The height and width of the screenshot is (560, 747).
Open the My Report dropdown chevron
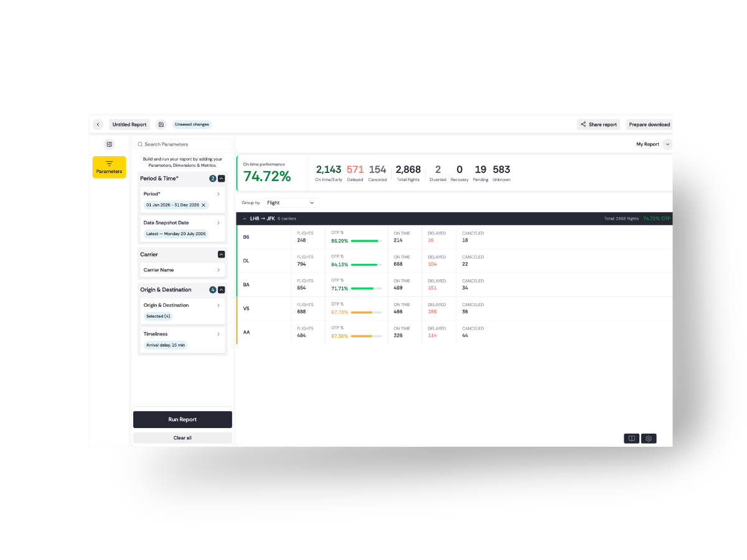pos(667,144)
